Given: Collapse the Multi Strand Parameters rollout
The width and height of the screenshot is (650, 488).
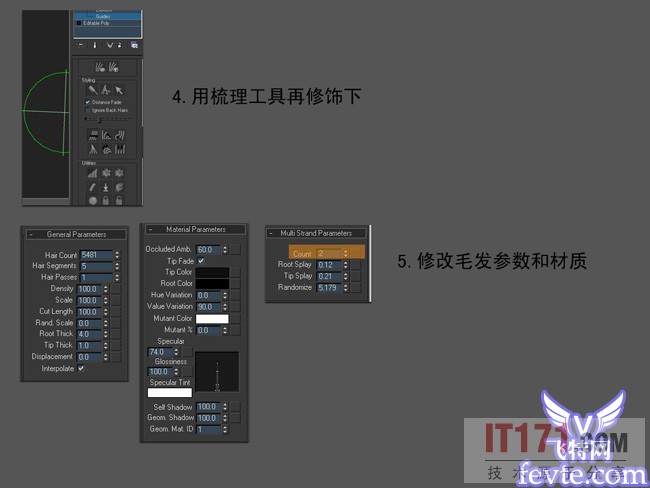Looking at the screenshot, I should 271,233.
